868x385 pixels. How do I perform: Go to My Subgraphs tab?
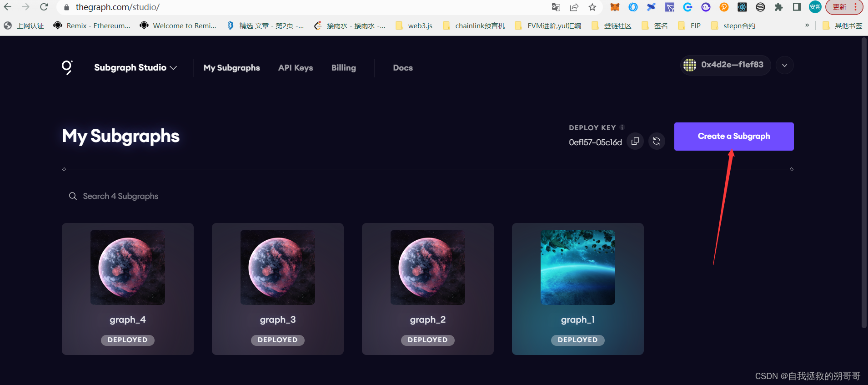(x=232, y=68)
